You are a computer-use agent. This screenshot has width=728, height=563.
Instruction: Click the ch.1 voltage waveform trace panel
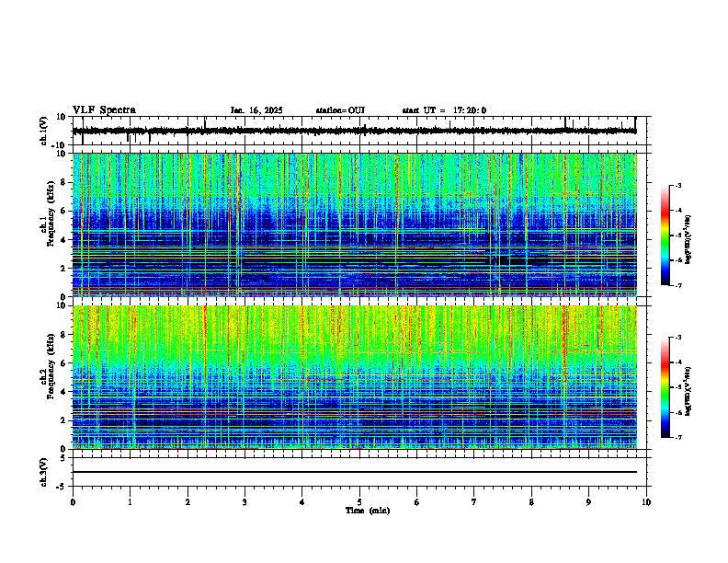coord(359,131)
